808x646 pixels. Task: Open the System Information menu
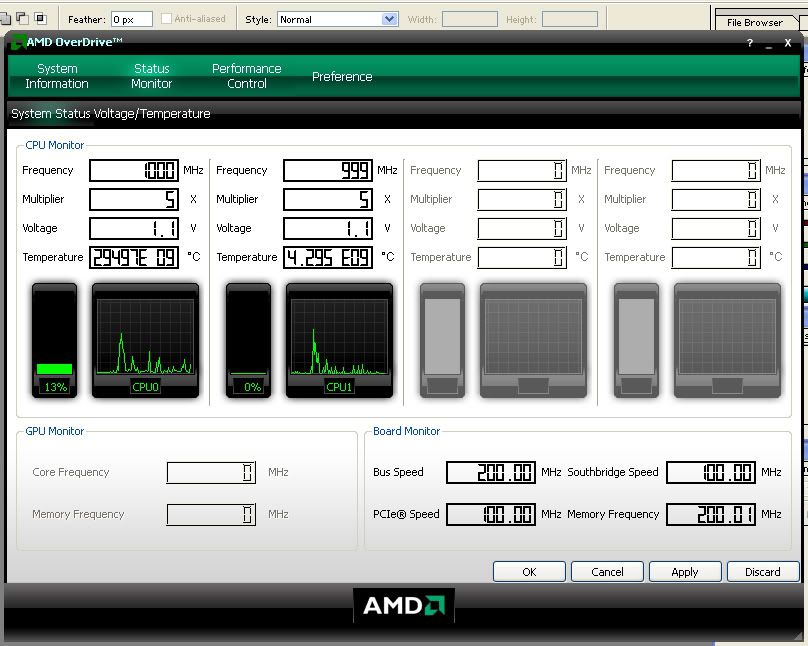pyautogui.click(x=57, y=76)
